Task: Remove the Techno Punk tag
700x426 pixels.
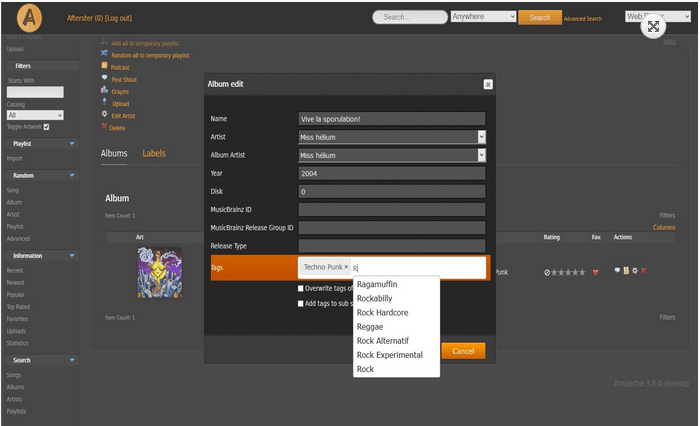Action: pyautogui.click(x=346, y=268)
